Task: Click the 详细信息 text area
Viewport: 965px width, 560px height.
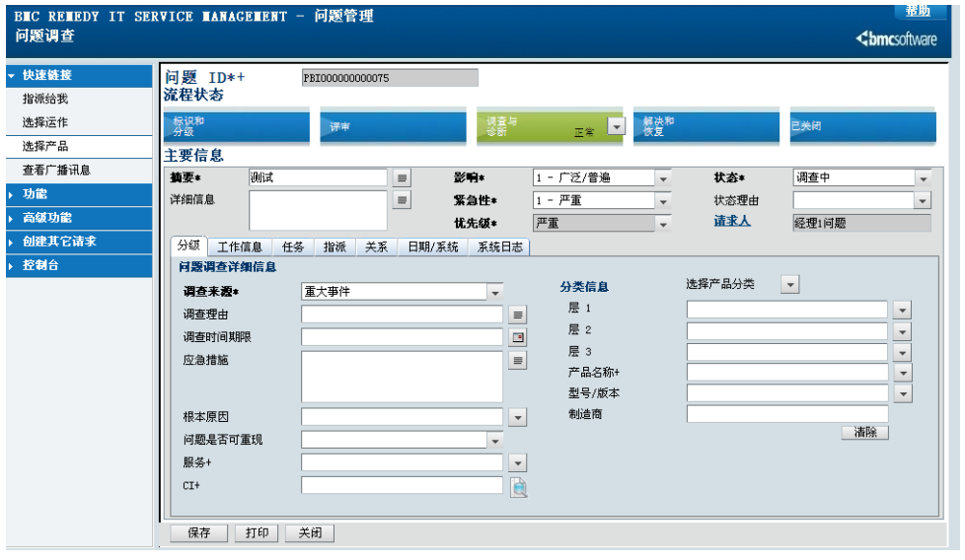Action: [318, 211]
